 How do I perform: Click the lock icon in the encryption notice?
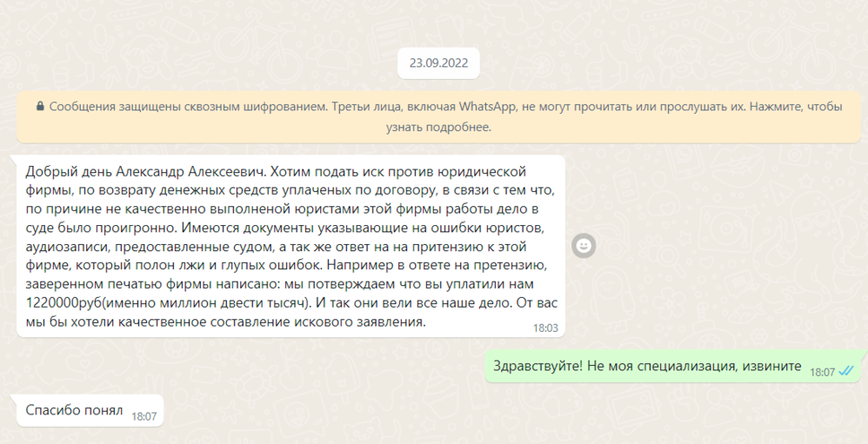tap(40, 107)
